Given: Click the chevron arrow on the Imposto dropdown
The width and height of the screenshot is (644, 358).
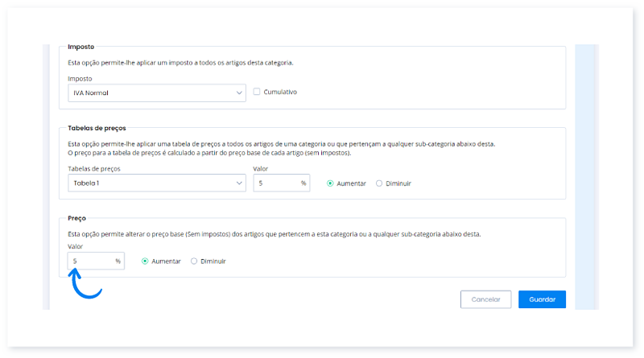Looking at the screenshot, I should pyautogui.click(x=239, y=93).
